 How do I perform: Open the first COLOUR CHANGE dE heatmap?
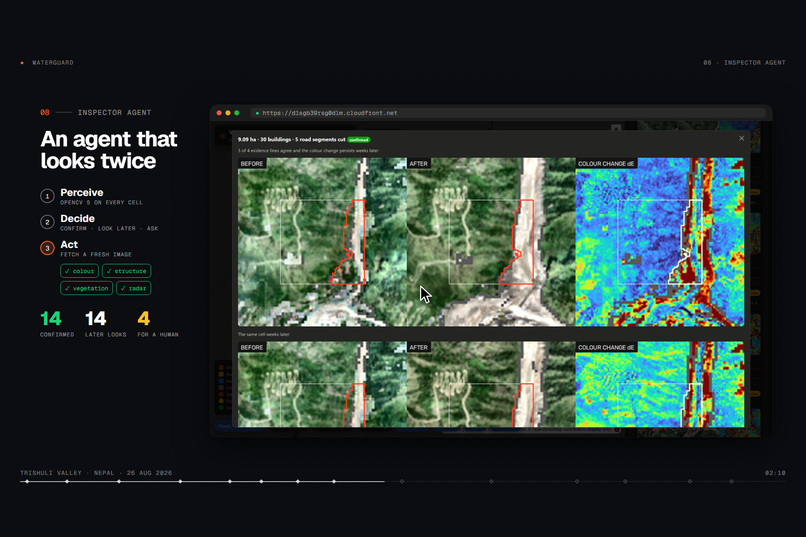point(660,242)
